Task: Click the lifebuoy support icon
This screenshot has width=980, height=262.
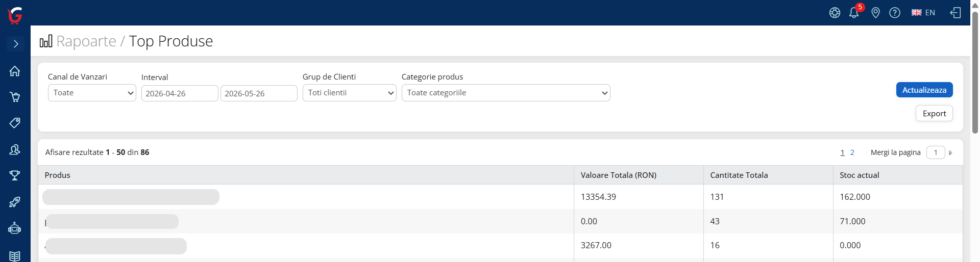Action: [x=835, y=13]
